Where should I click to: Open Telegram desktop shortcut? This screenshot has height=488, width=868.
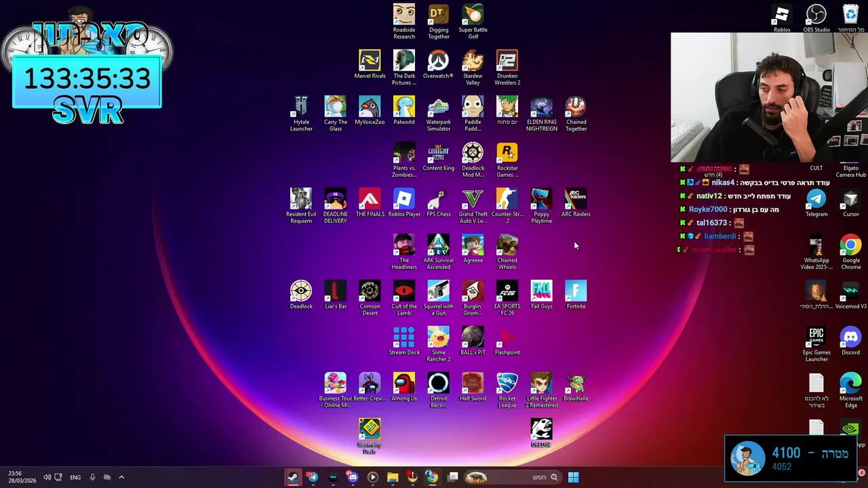tap(816, 203)
